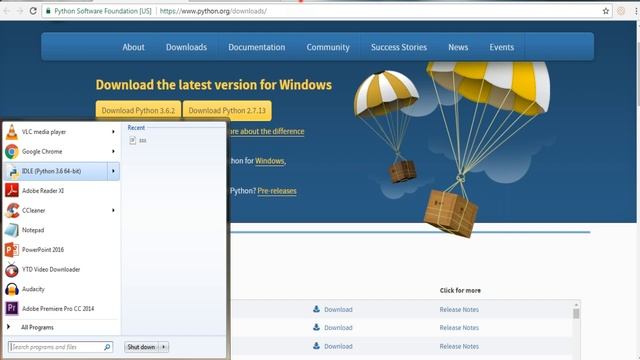Expand Google Chrome jump list arrow

(x=113, y=151)
